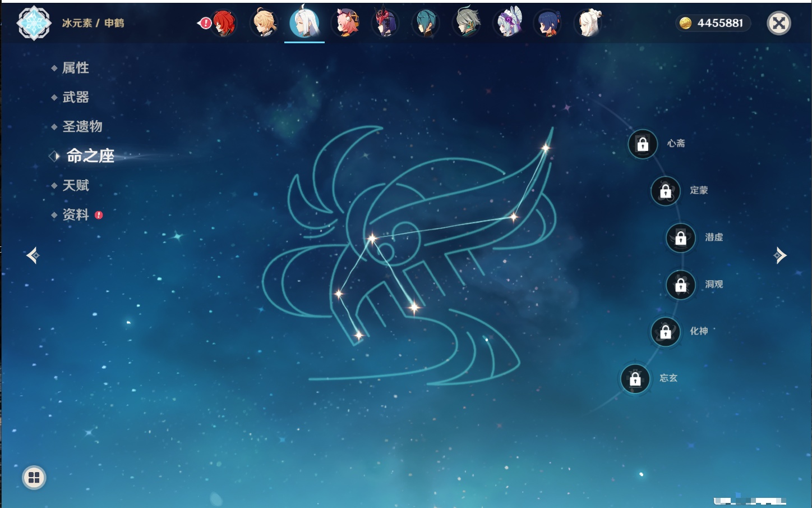The height and width of the screenshot is (508, 812).
Task: Pick Ningguang's white-haired avatar
Action: 588,24
